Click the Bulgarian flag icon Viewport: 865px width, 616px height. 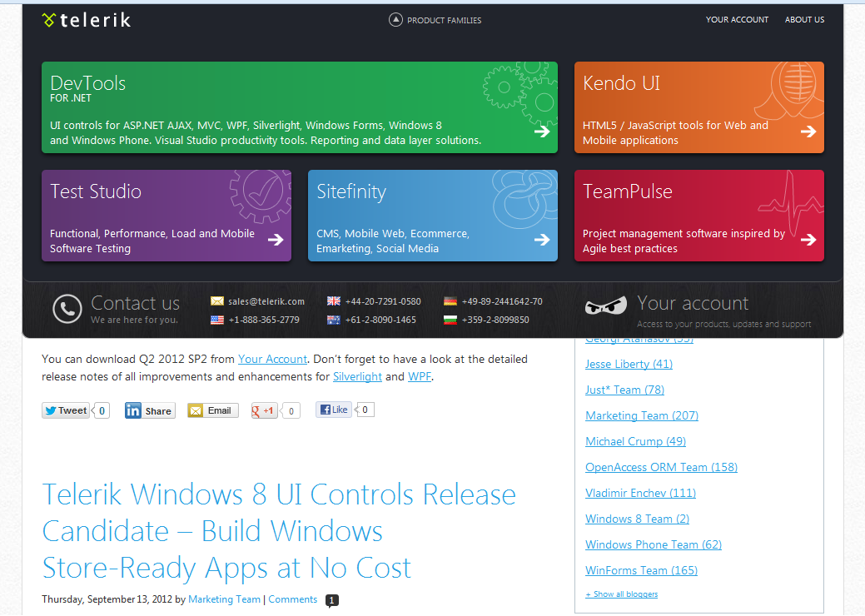(450, 320)
